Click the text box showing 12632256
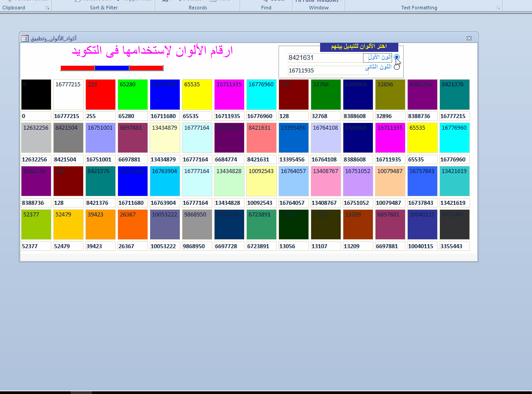This screenshot has height=394, width=532. [x=36, y=160]
